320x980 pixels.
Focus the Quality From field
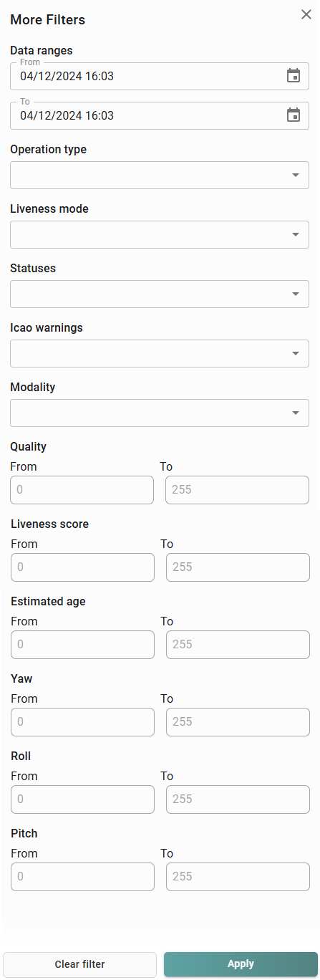82,490
